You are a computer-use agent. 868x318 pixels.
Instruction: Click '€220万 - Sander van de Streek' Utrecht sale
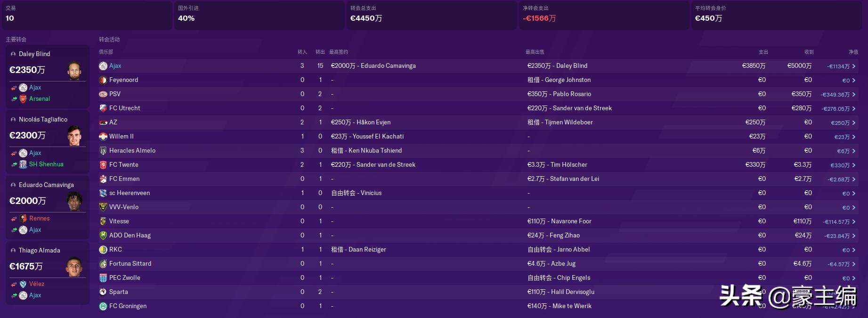569,108
